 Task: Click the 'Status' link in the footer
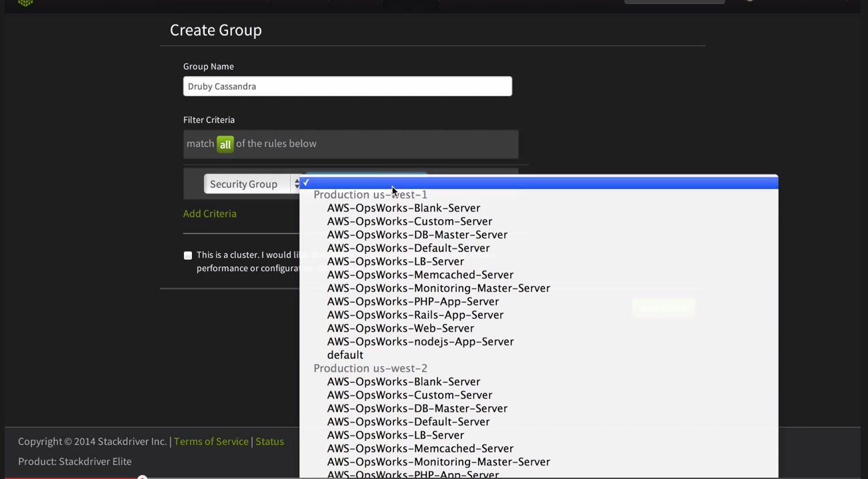tap(269, 442)
